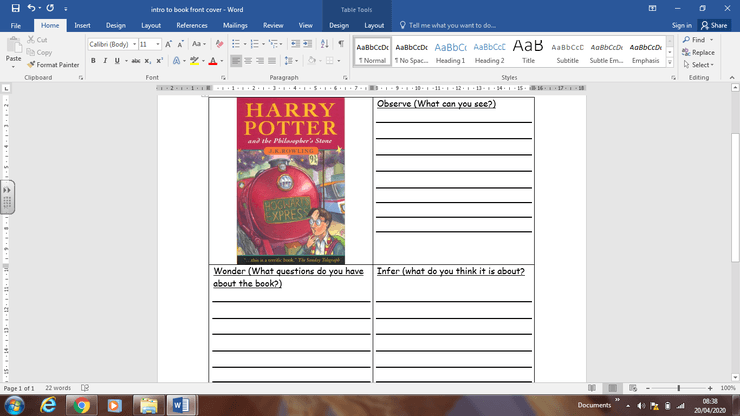Click the Decrease Indent icon
Screen dimensions: 740x416
pyautogui.click(x=295, y=44)
